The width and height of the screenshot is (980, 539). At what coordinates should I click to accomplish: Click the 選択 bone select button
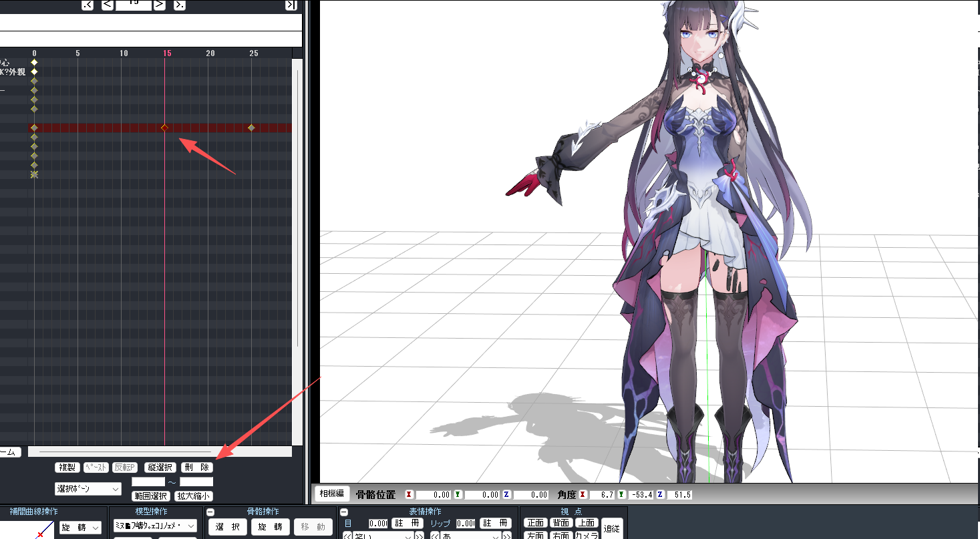(x=228, y=527)
